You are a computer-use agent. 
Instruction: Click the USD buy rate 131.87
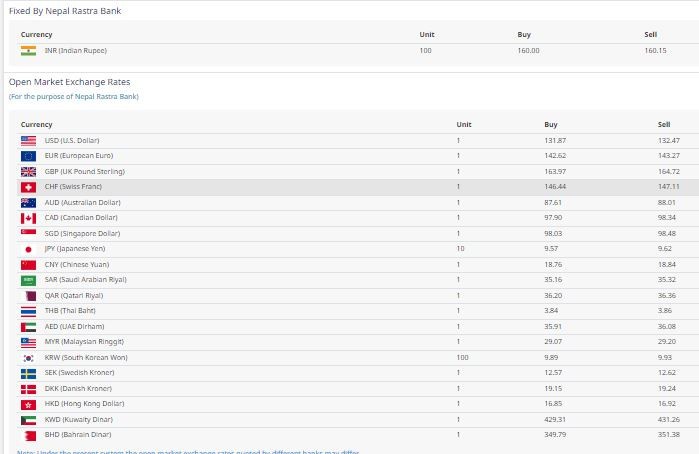point(555,140)
